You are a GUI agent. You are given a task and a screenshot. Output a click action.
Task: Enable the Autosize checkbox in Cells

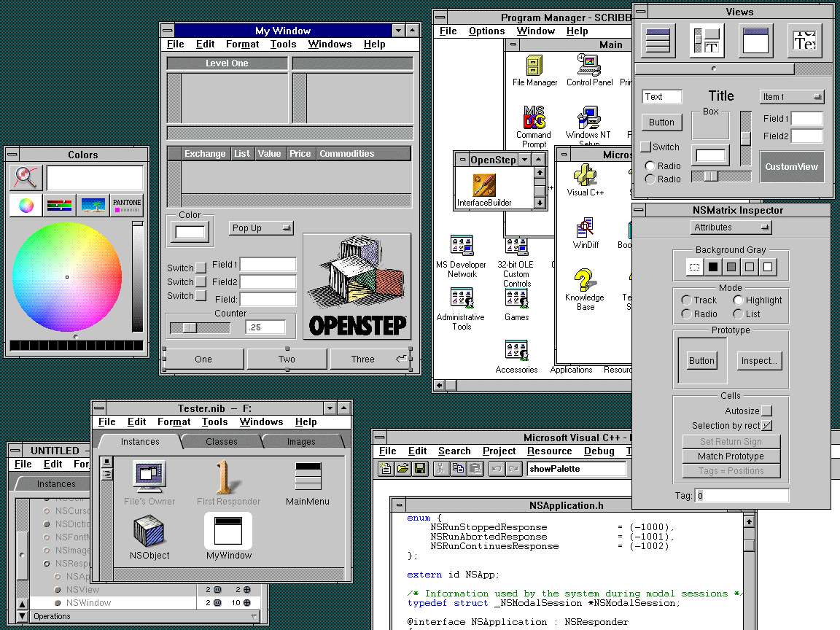tap(766, 411)
